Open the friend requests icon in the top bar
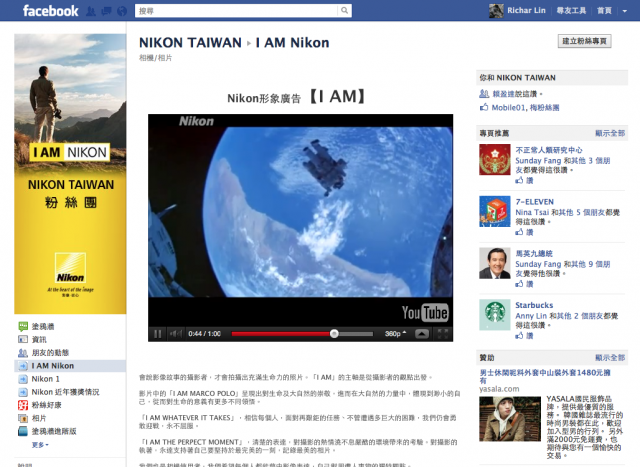This screenshot has height=467, width=640. (x=91, y=11)
